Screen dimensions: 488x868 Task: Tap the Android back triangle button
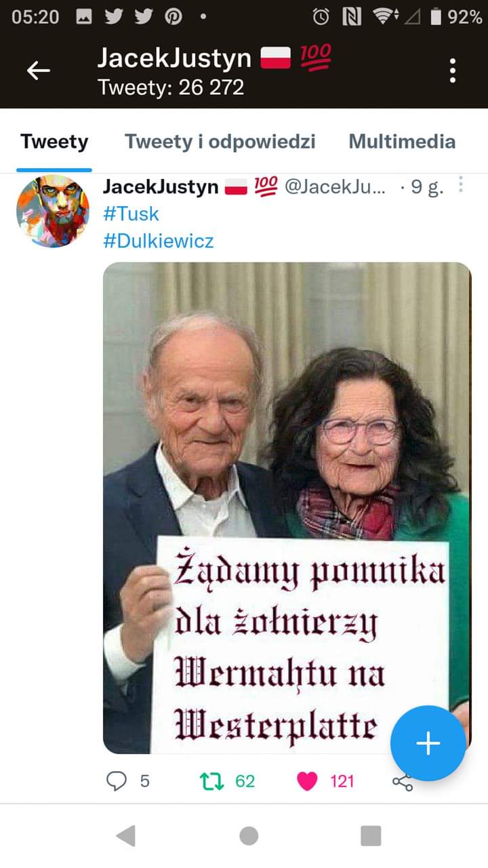pyautogui.click(x=126, y=835)
